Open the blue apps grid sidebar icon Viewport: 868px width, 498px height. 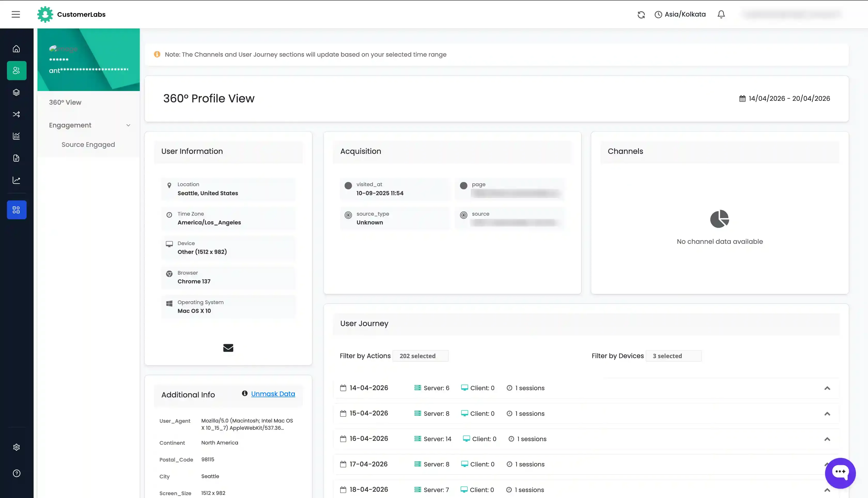click(x=16, y=210)
